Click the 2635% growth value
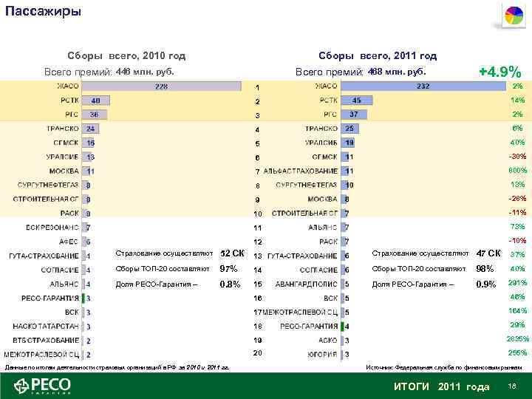The image size is (532, 399). [517, 338]
